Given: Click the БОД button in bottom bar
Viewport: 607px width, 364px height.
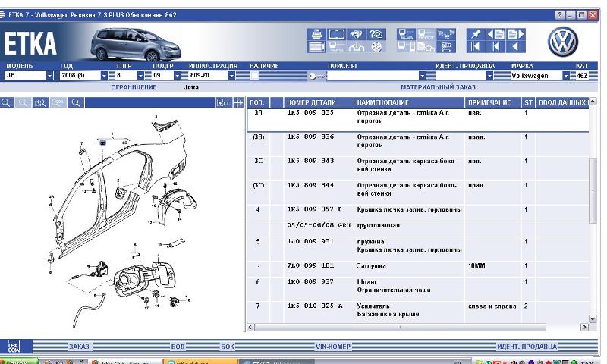Looking at the screenshot, I should tap(178, 347).
